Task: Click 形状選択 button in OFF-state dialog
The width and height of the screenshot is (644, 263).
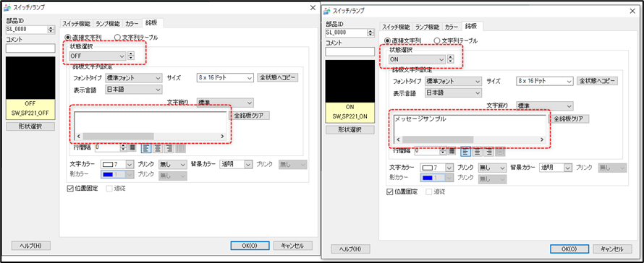Action: [30, 126]
